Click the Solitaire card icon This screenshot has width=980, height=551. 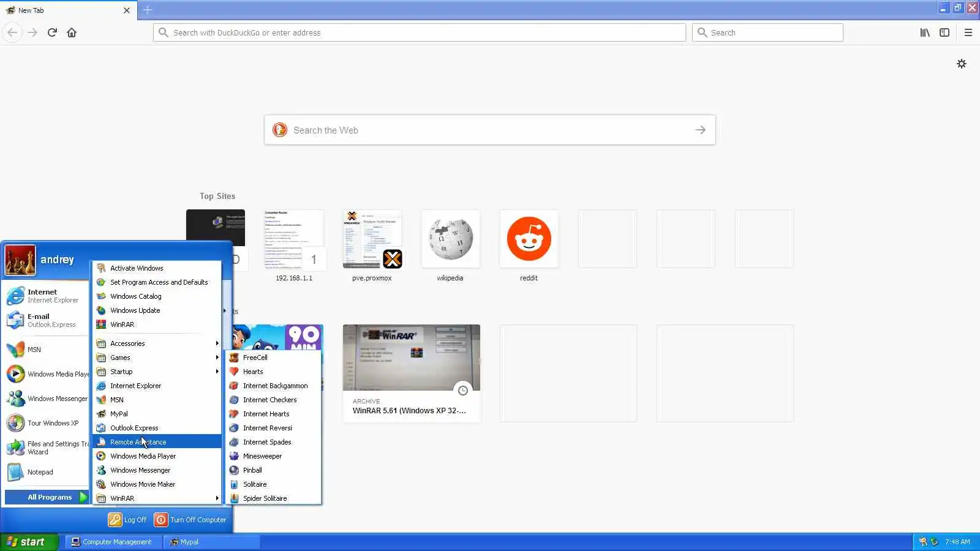tap(233, 484)
